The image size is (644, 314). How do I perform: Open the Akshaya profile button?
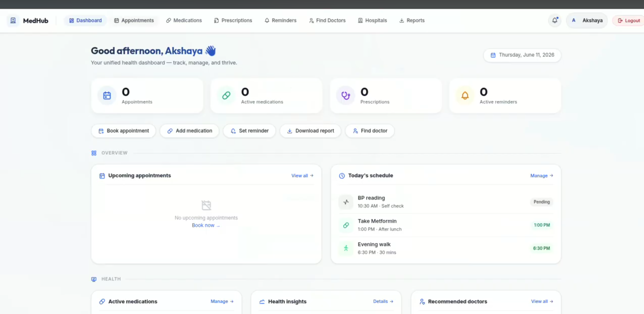(x=587, y=21)
